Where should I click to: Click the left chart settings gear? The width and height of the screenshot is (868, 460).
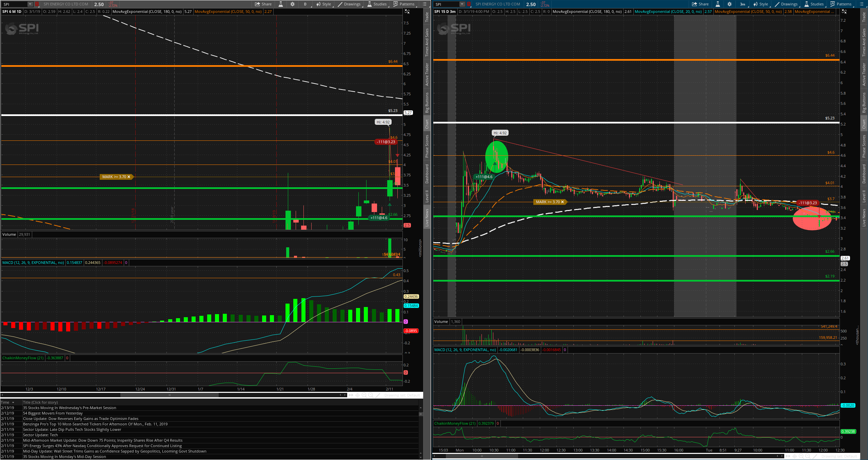tap(292, 4)
